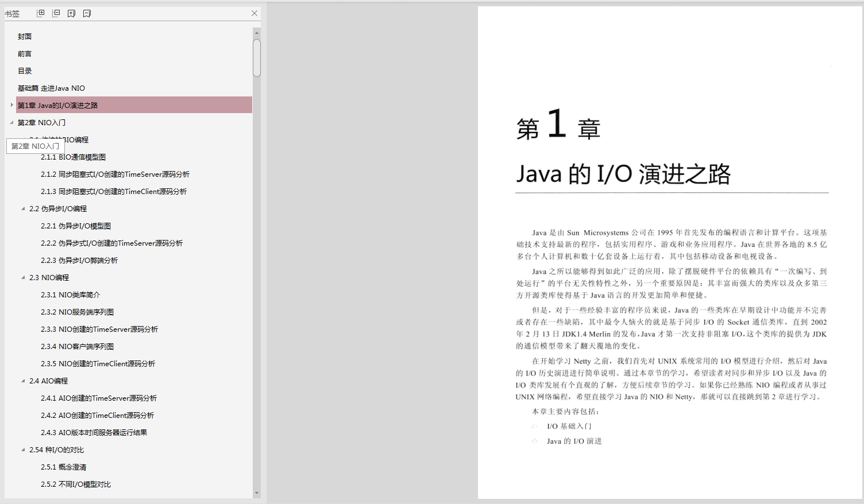Open bookmark 2.1.1 BIO通信模型图
The width and height of the screenshot is (864, 504).
point(73,157)
